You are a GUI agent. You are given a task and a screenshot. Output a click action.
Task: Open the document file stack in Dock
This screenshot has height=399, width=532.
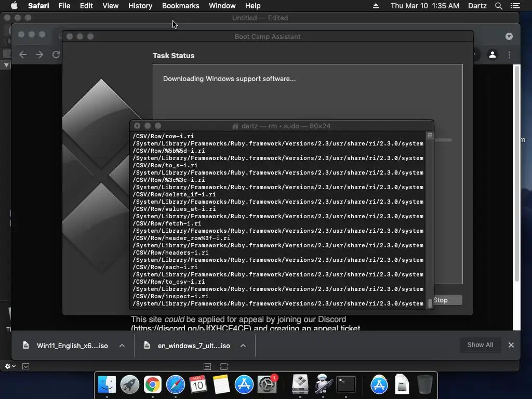pos(402,384)
